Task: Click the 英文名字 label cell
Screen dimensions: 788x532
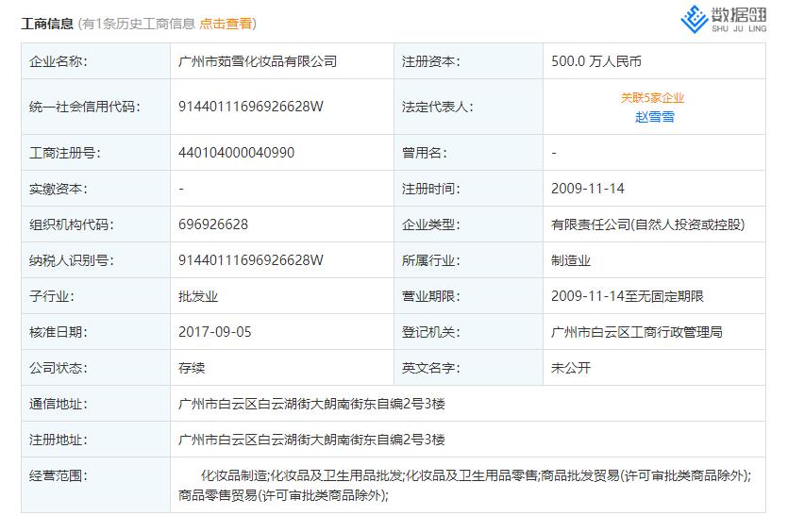Action: tap(468, 368)
